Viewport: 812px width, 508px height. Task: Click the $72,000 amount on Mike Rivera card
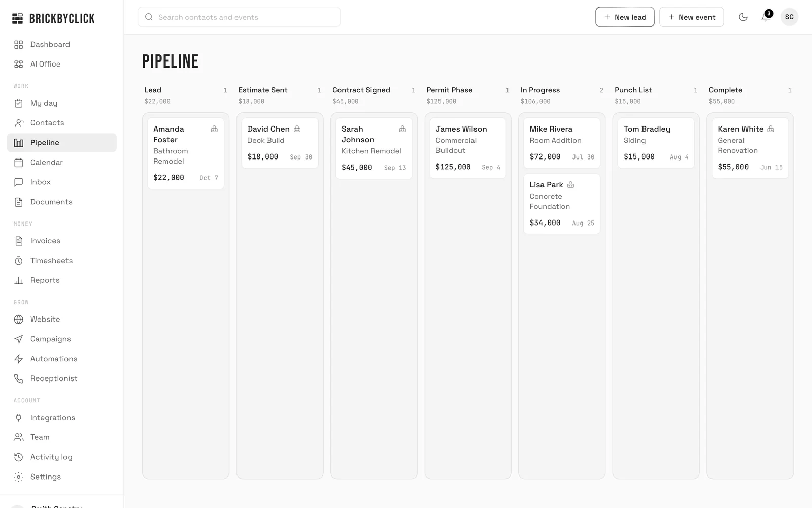[x=545, y=157]
